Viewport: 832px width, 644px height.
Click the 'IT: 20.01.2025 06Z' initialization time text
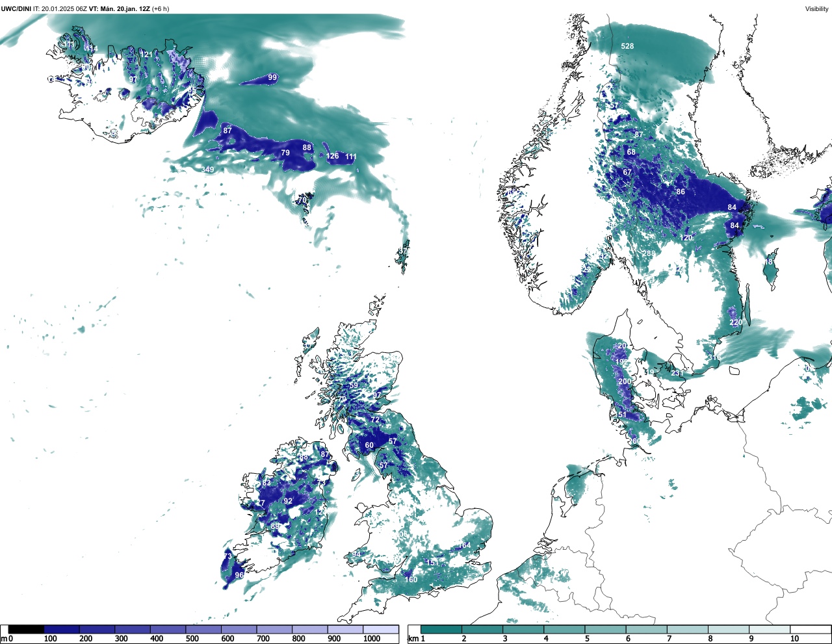pos(60,9)
